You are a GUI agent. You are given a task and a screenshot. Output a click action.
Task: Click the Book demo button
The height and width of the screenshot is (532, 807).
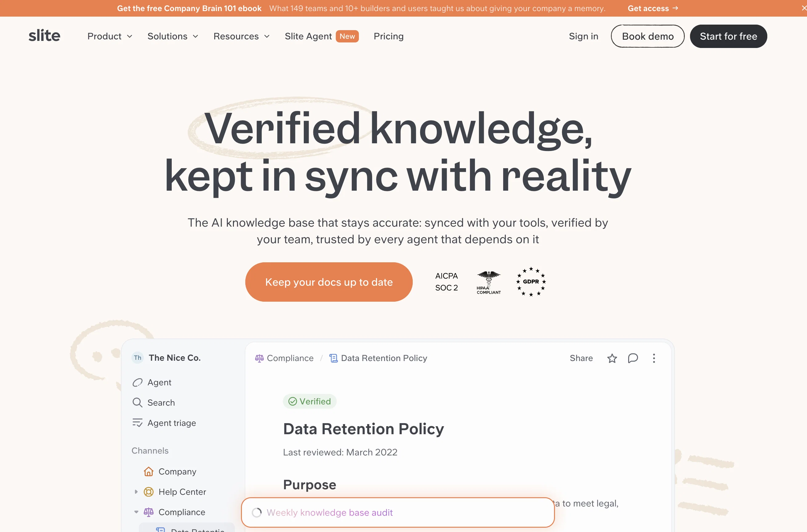point(648,36)
